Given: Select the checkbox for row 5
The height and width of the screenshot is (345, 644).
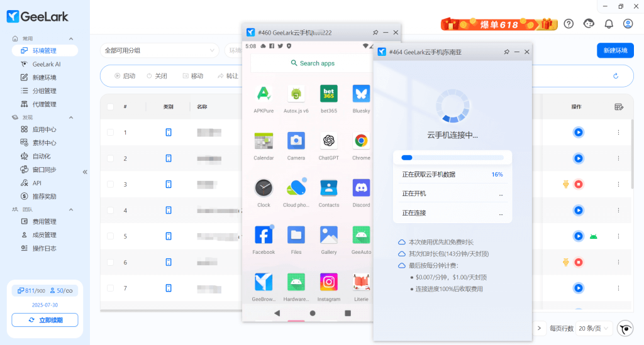Looking at the screenshot, I should (x=111, y=236).
